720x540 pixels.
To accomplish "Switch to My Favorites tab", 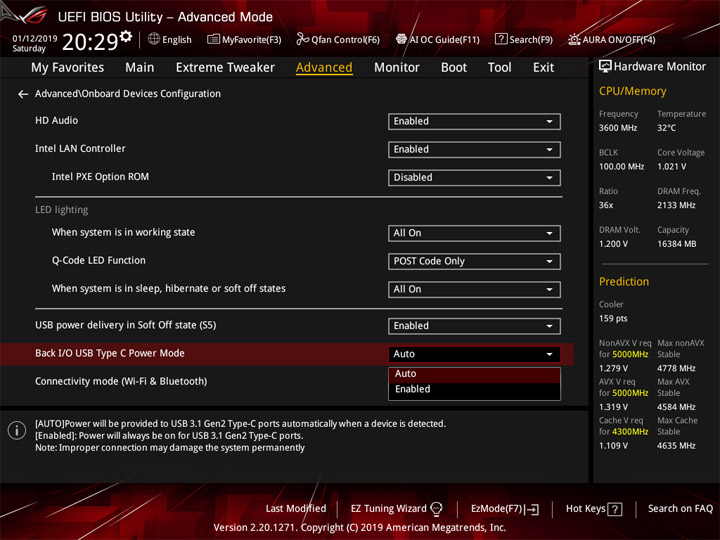I will (x=68, y=68).
